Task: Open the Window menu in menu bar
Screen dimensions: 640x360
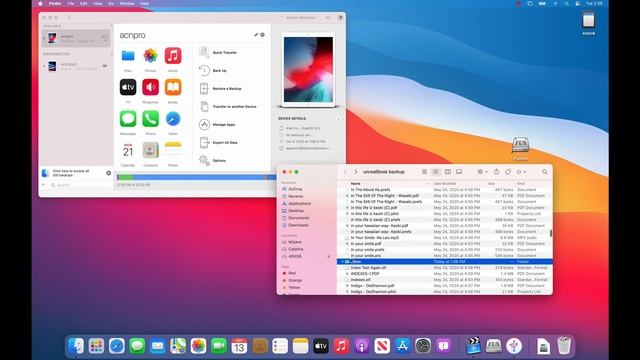Action: [127, 3]
